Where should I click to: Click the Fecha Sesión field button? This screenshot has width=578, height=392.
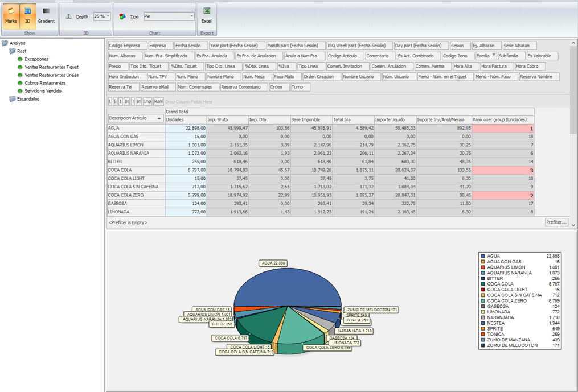[191, 46]
